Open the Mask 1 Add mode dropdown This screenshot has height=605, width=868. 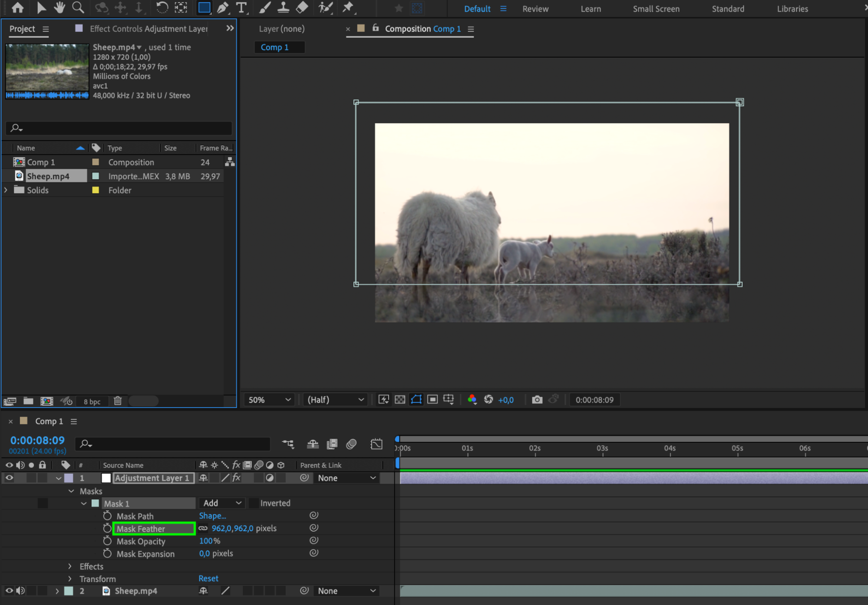[222, 503]
